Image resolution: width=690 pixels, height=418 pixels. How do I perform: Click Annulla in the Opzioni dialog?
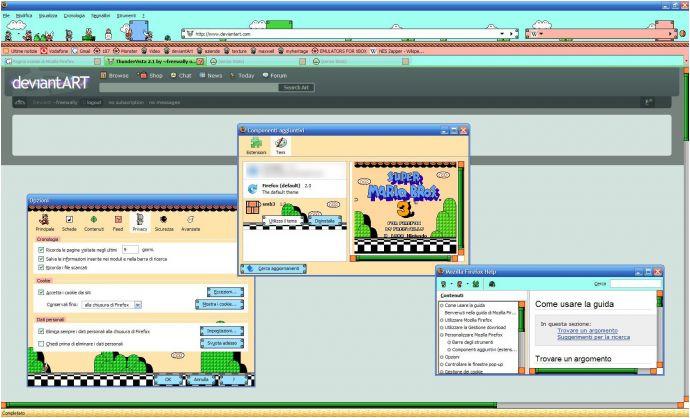pos(201,379)
